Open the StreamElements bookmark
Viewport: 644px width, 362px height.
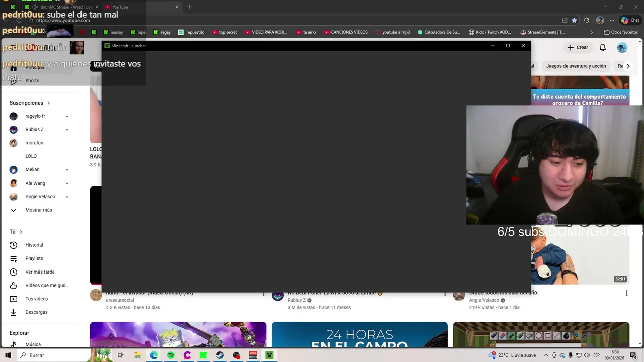(542, 32)
